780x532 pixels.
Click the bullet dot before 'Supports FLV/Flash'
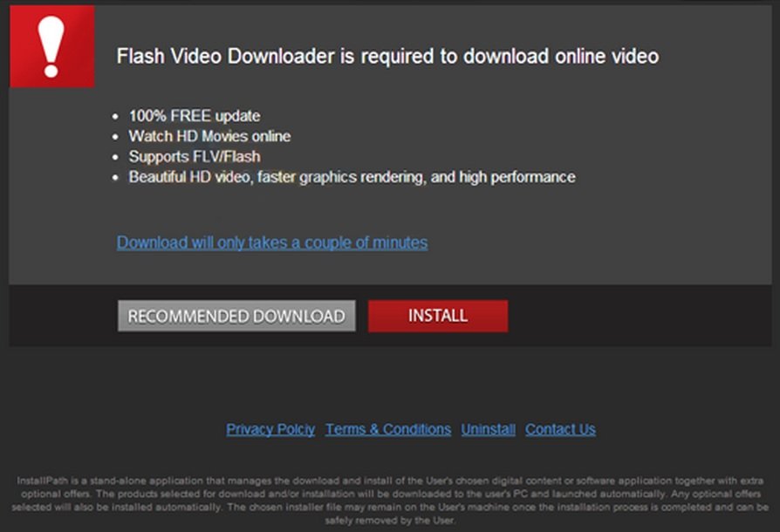[115, 157]
